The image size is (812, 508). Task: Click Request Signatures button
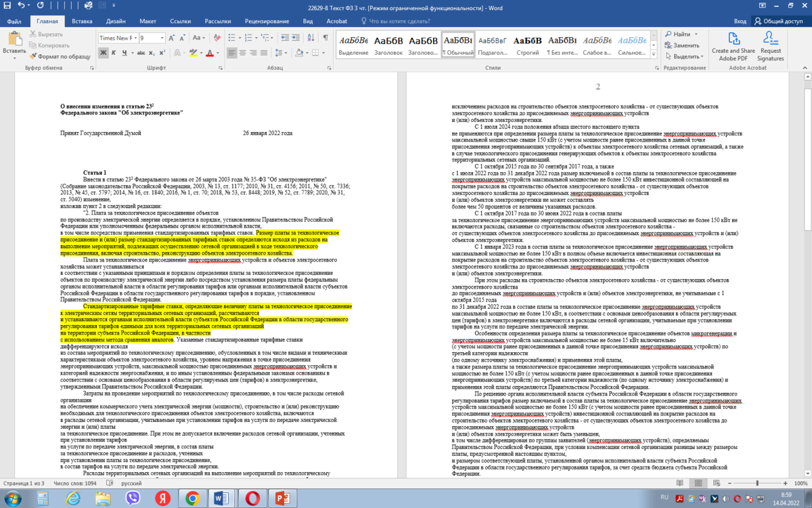(771, 45)
